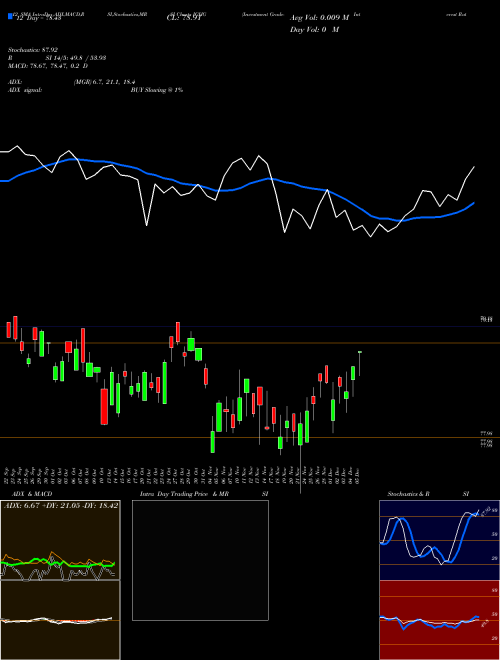Click the ADX indicator chart with green line
Screen dimensions: 500x660
point(60,540)
